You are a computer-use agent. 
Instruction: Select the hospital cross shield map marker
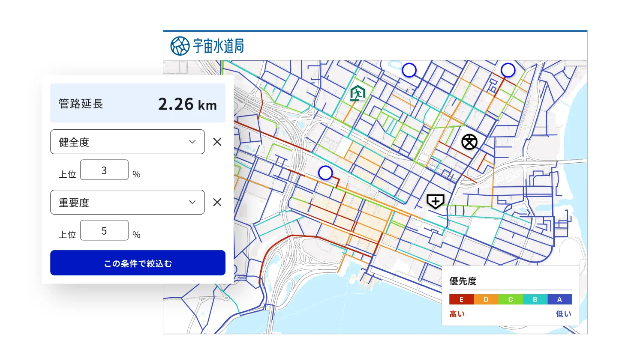tap(435, 201)
